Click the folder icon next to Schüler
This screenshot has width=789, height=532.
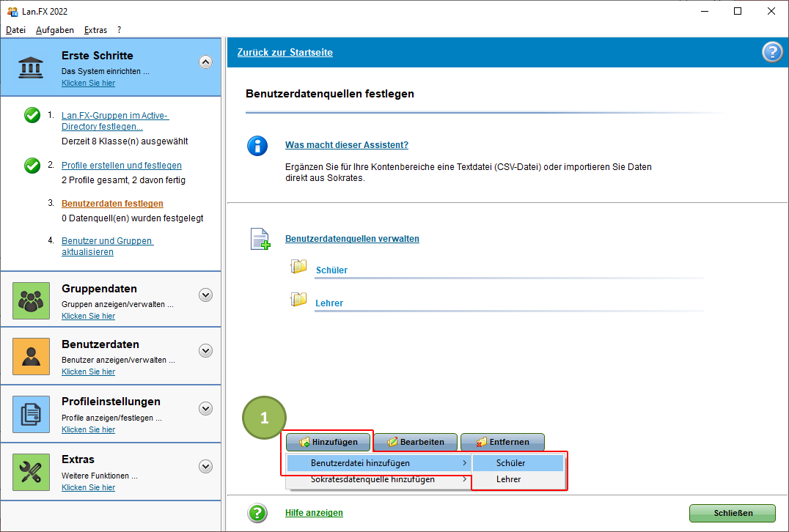point(298,266)
